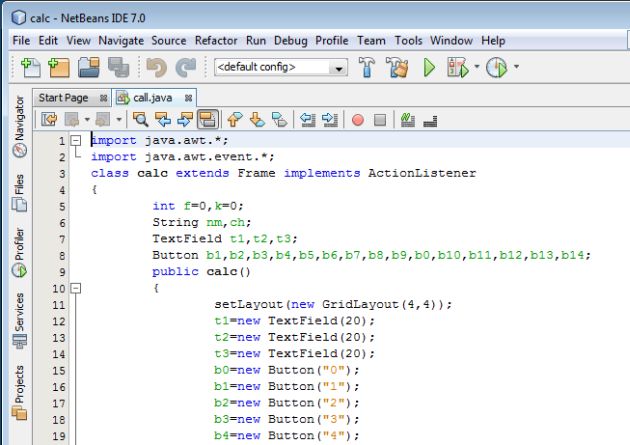
Task: Click the Save All toolbar icon
Action: tap(119, 67)
